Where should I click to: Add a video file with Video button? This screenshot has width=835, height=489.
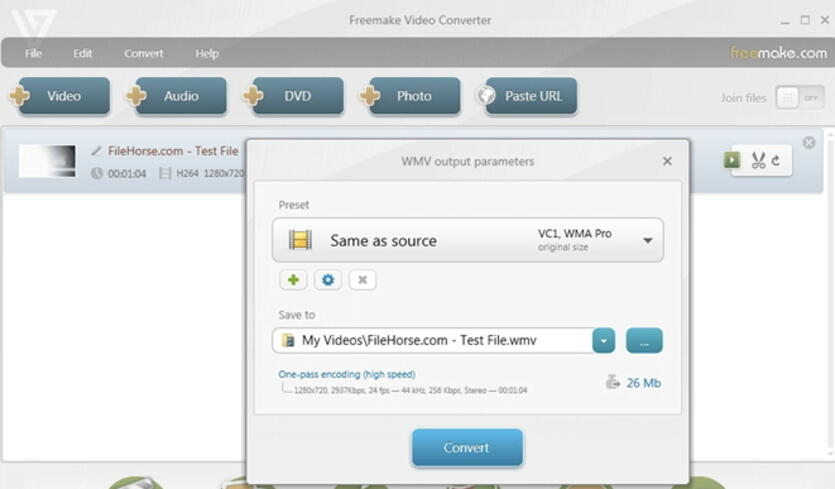63,96
